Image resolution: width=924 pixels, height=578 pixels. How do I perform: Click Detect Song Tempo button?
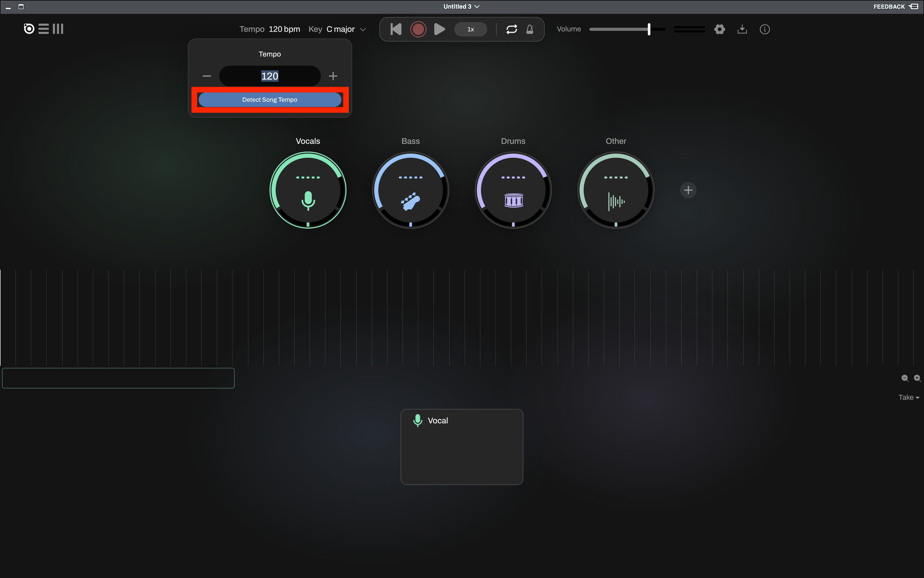[270, 100]
